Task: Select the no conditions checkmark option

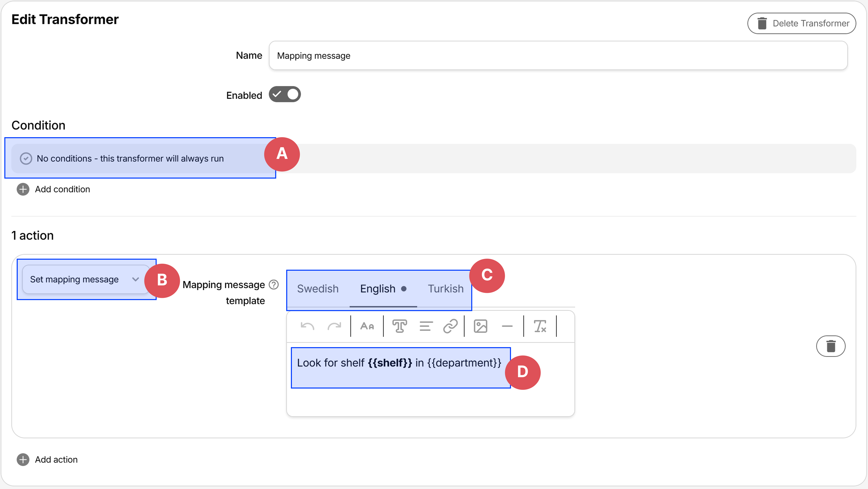Action: 26,158
